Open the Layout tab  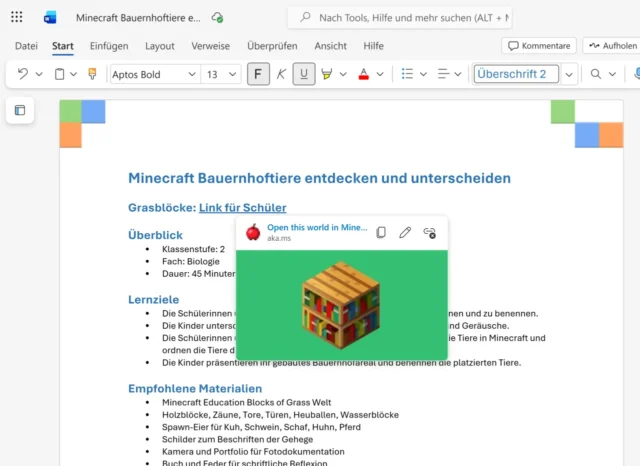pyautogui.click(x=160, y=46)
